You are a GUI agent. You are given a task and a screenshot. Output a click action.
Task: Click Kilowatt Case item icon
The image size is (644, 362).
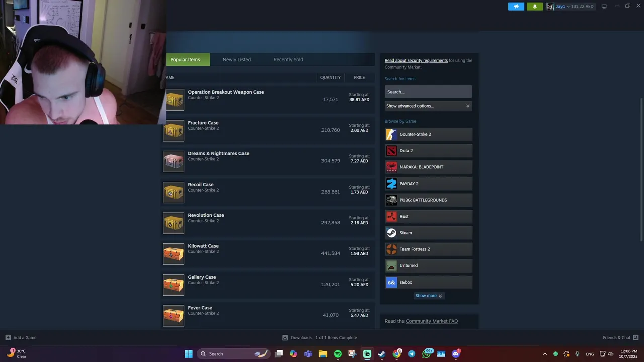(x=174, y=254)
